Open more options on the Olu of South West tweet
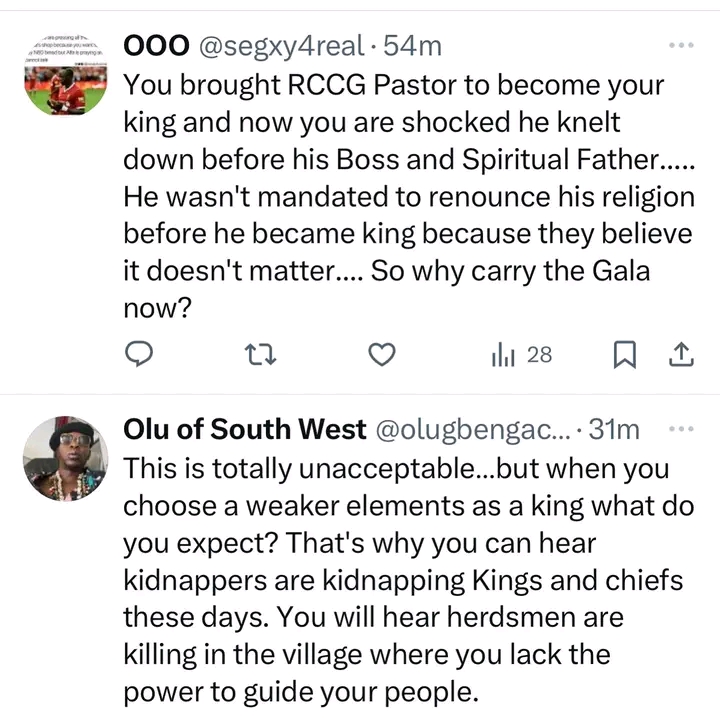The width and height of the screenshot is (720, 720). click(680, 429)
